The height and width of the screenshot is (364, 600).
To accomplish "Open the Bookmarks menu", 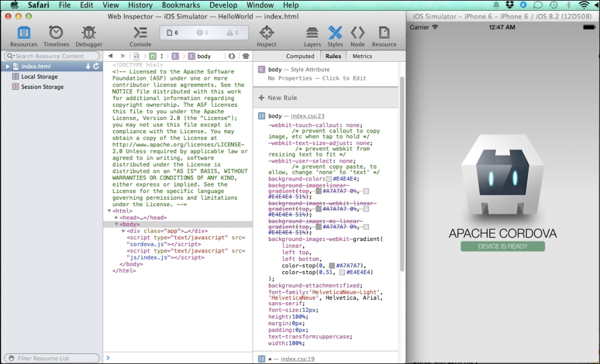I will (181, 5).
